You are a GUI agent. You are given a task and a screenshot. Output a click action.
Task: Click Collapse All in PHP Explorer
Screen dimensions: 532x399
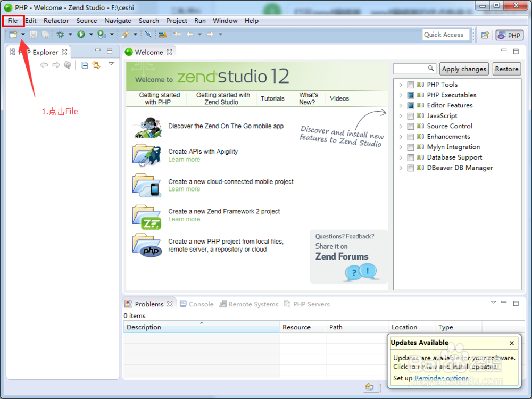click(85, 65)
